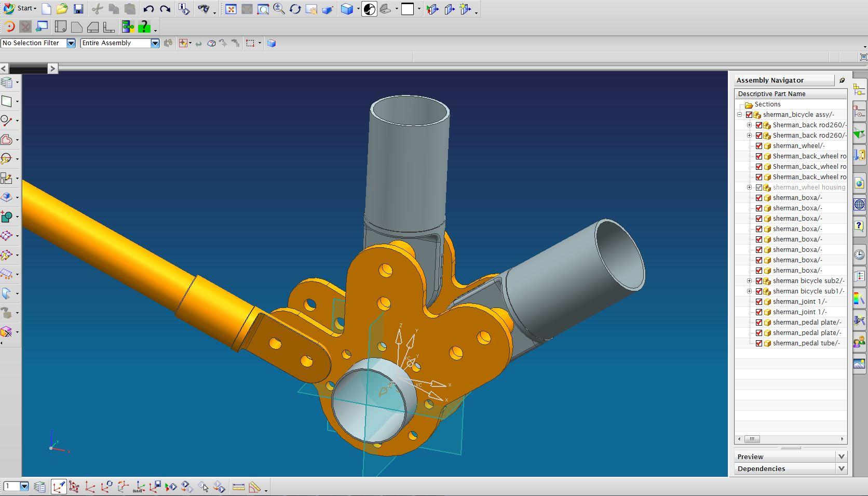Viewport: 868px width, 496px height.
Task: Open the Constraint Navigator resource tab
Action: (x=859, y=112)
